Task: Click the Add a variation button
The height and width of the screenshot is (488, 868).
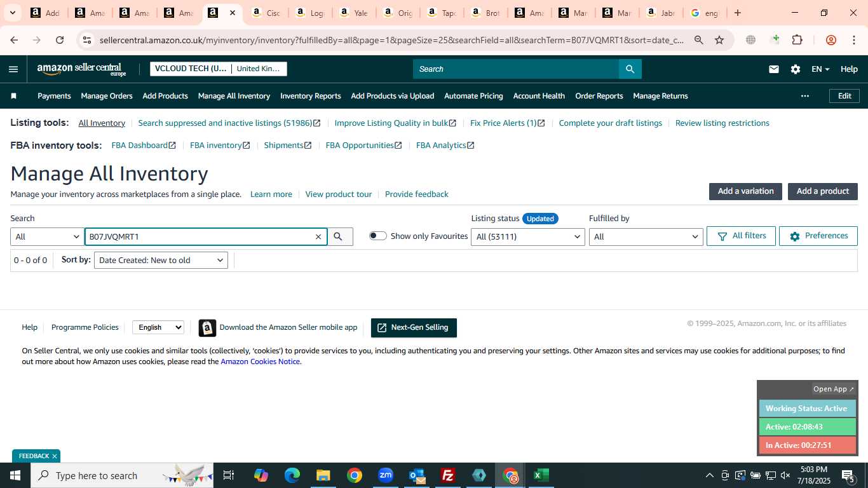Action: point(745,191)
